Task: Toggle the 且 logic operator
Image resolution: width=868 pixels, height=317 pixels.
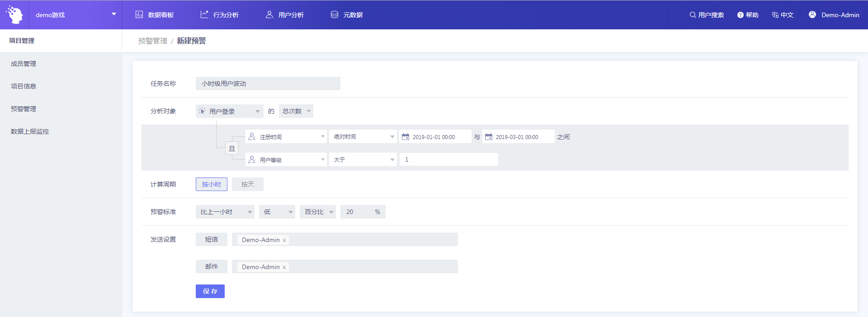Action: 232,149
